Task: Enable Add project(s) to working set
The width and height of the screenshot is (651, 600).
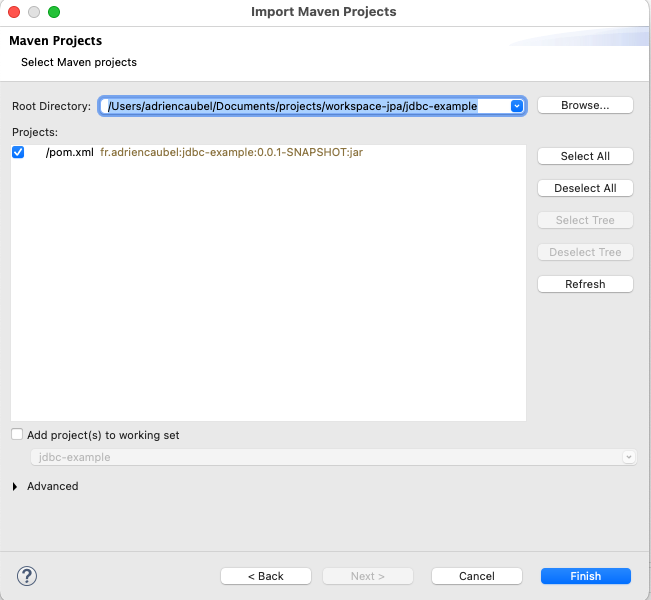Action: click(17, 435)
